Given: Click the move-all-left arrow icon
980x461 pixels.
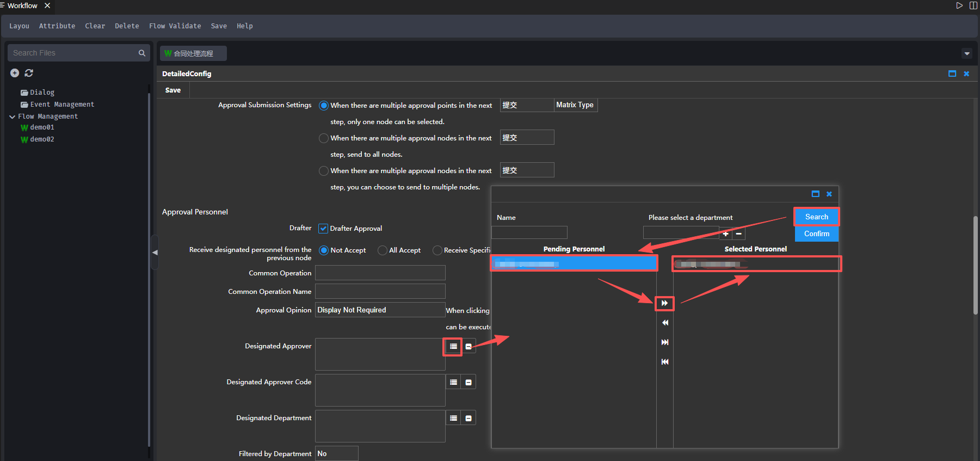Looking at the screenshot, I should point(664,362).
